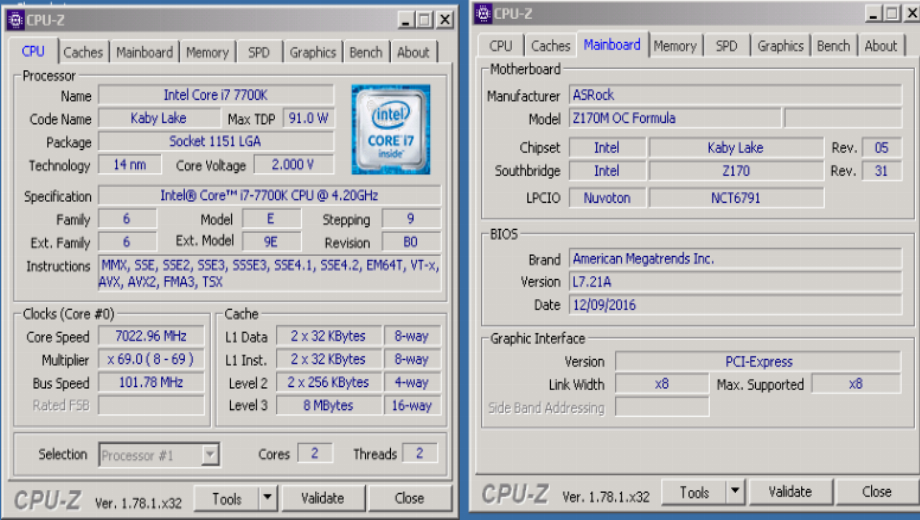This screenshot has height=520, width=920.
Task: Expand the Processor #1 selection dropdown
Action: (209, 454)
